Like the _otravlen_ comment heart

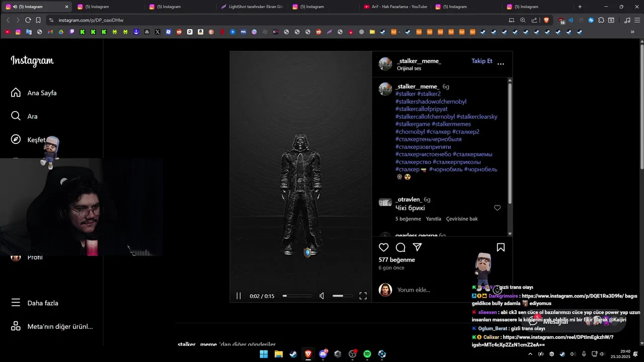click(x=497, y=208)
